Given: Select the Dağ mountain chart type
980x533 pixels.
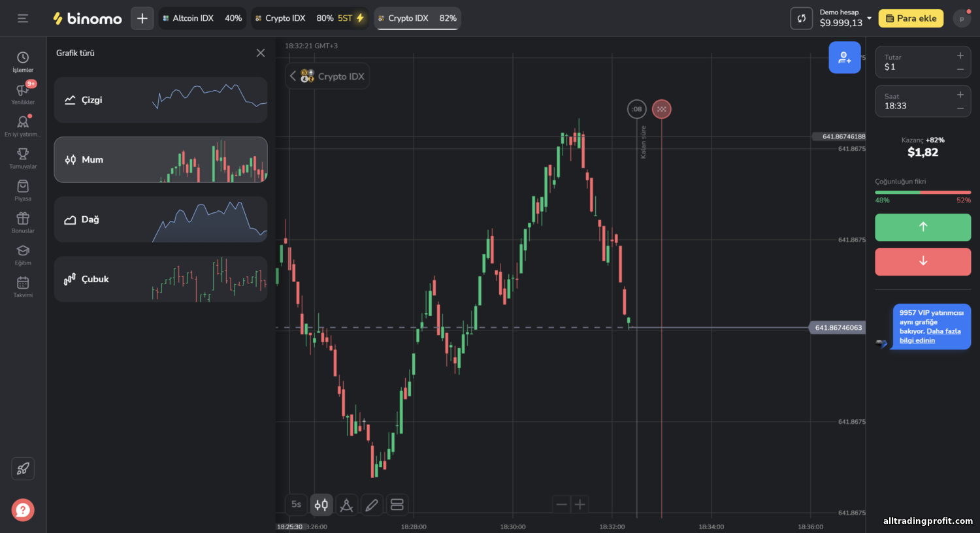Looking at the screenshot, I should point(161,219).
